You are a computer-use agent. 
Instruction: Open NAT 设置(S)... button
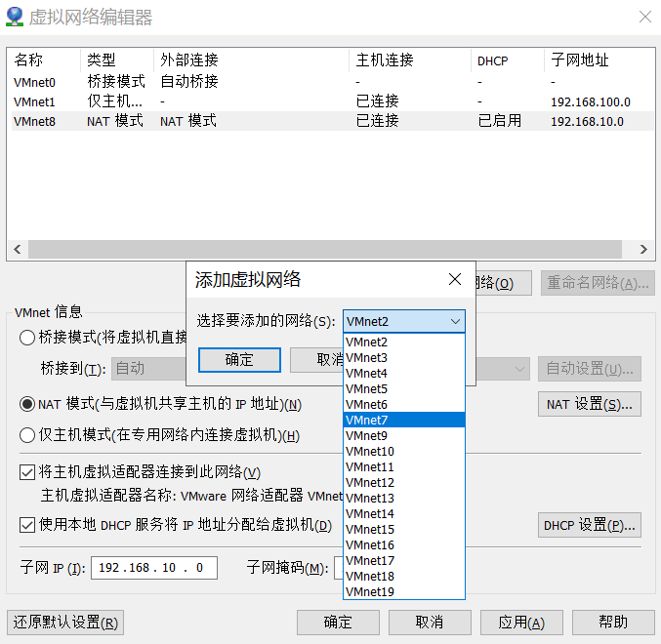[590, 404]
